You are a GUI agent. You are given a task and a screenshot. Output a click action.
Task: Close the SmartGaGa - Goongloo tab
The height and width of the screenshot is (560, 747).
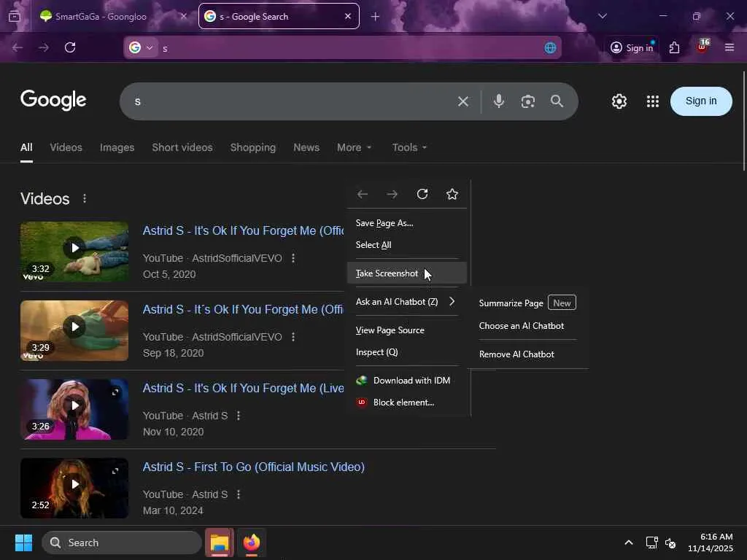pyautogui.click(x=183, y=16)
